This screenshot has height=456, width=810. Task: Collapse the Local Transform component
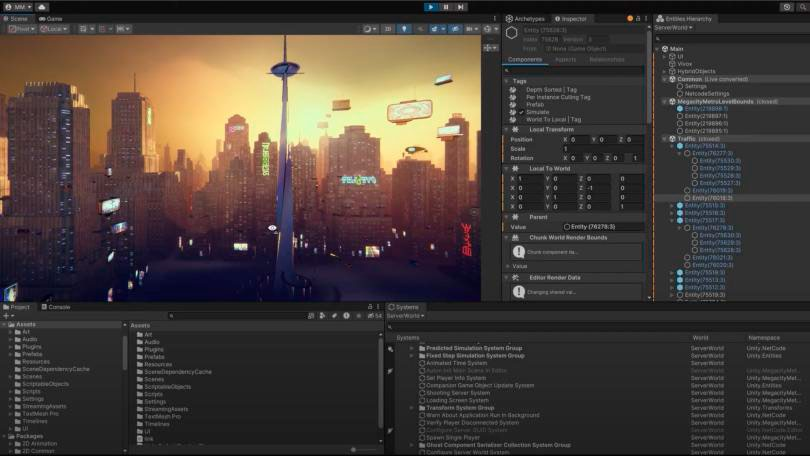tap(507, 130)
